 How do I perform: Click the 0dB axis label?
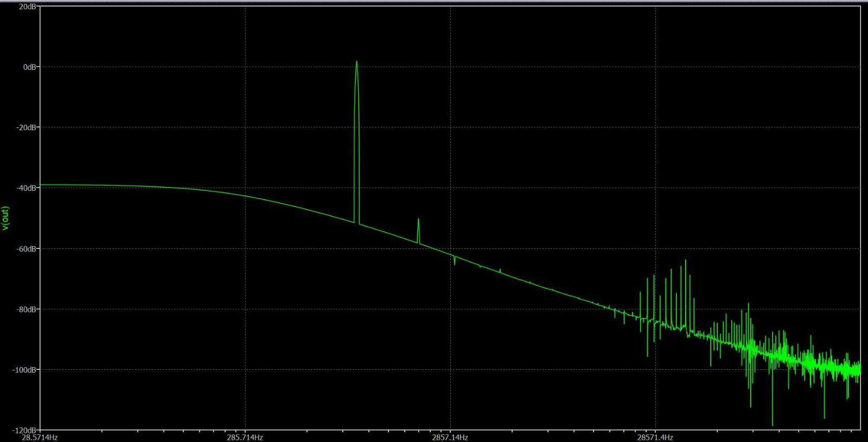coord(30,67)
